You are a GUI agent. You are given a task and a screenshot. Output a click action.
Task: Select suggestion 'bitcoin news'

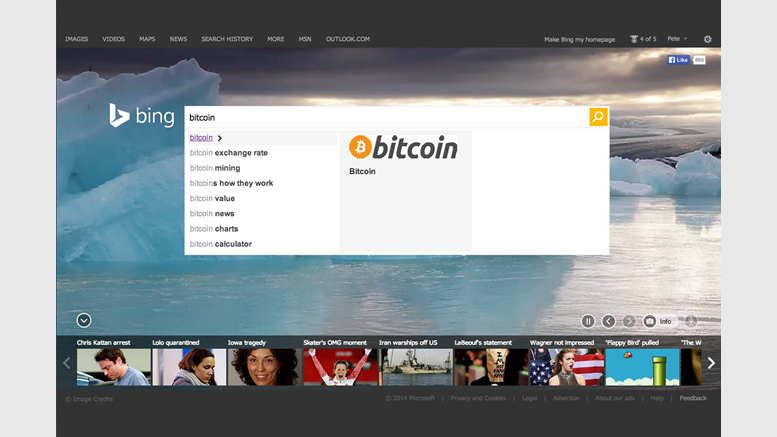[x=212, y=214]
